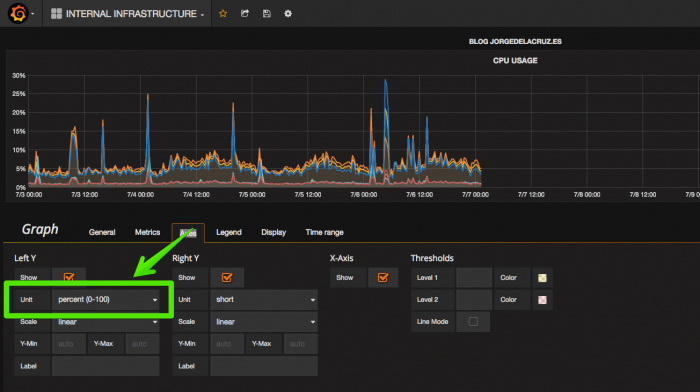Select the Axes tab
This screenshot has height=392, width=700.
tap(188, 233)
